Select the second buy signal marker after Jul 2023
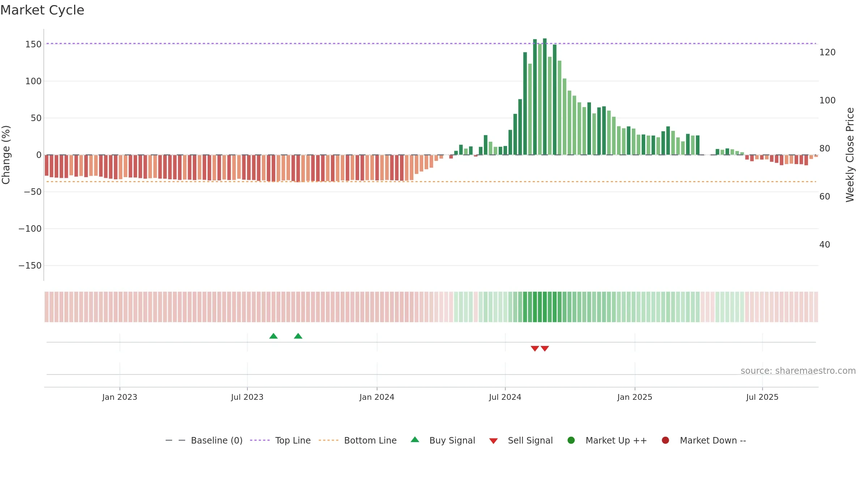 tap(298, 336)
